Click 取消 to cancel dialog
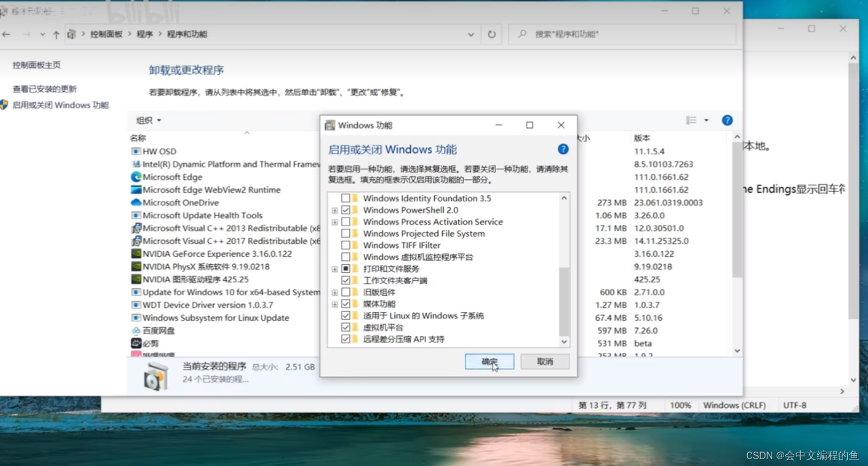The image size is (868, 466). point(545,361)
